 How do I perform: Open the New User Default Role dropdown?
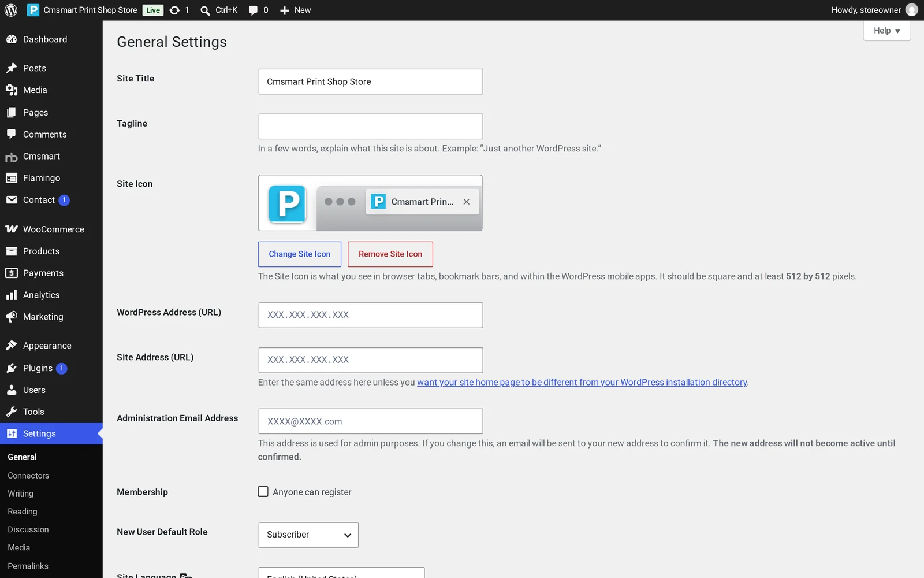308,535
